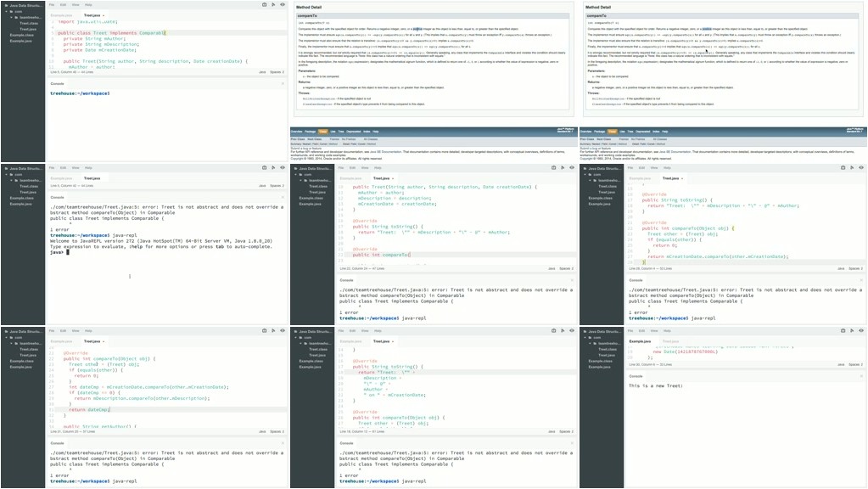Open Help menu in new Treet output frame
Screen dimensions: 868x489
click(667, 330)
